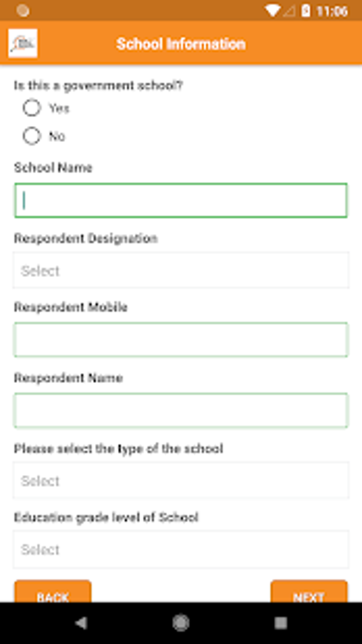Screen dimensions: 362x644
Task: Tap the app logo in header
Action: [x=23, y=43]
